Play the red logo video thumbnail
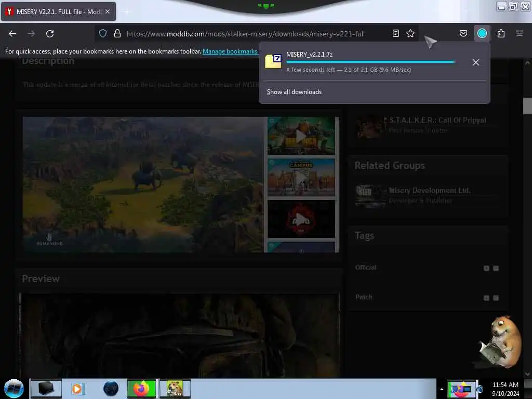 pyautogui.click(x=301, y=219)
